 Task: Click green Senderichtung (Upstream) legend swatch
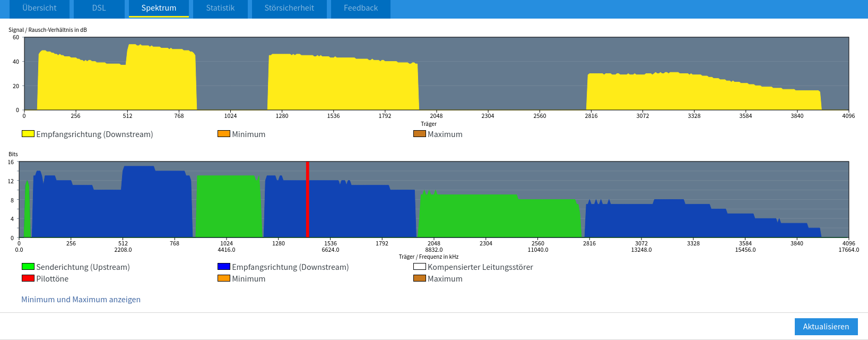coord(28,267)
